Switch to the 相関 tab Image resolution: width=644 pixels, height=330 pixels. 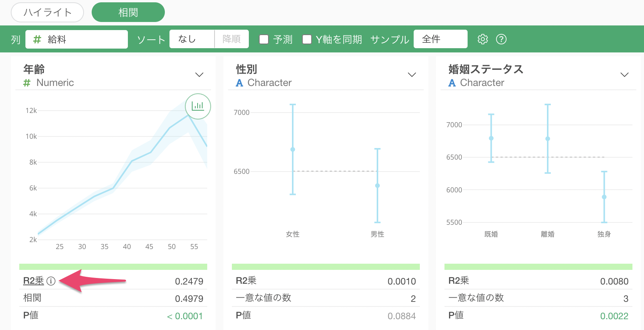coord(128,12)
